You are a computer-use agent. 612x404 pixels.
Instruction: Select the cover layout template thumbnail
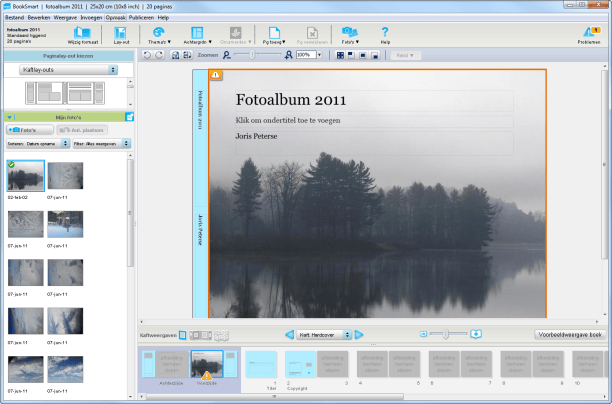(65, 93)
